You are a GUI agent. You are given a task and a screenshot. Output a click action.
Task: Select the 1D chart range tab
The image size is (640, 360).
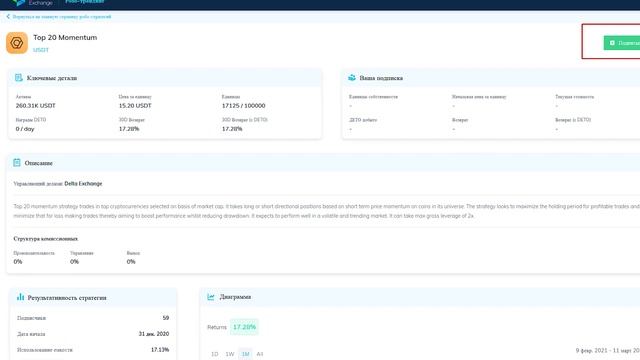click(215, 354)
